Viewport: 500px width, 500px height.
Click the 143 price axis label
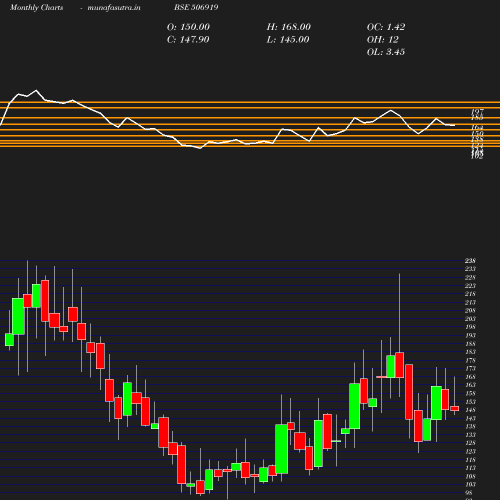click(470, 418)
